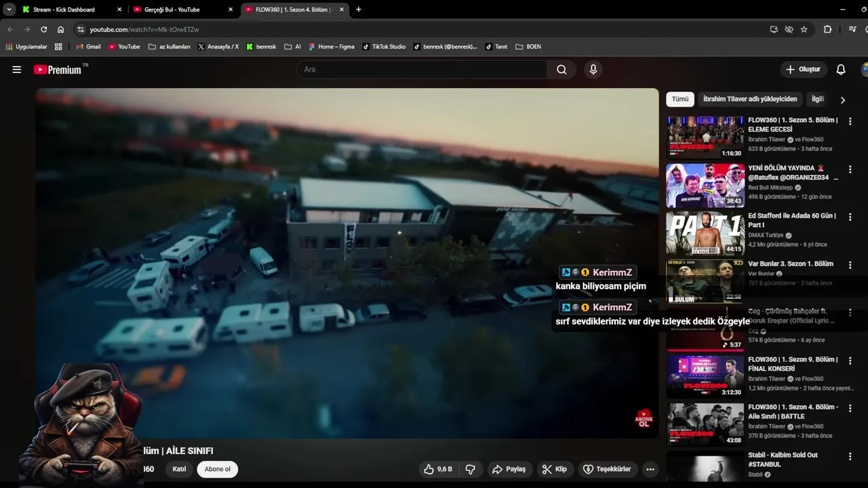Go to browser home page
This screenshot has width=868, height=488.
(x=60, y=29)
